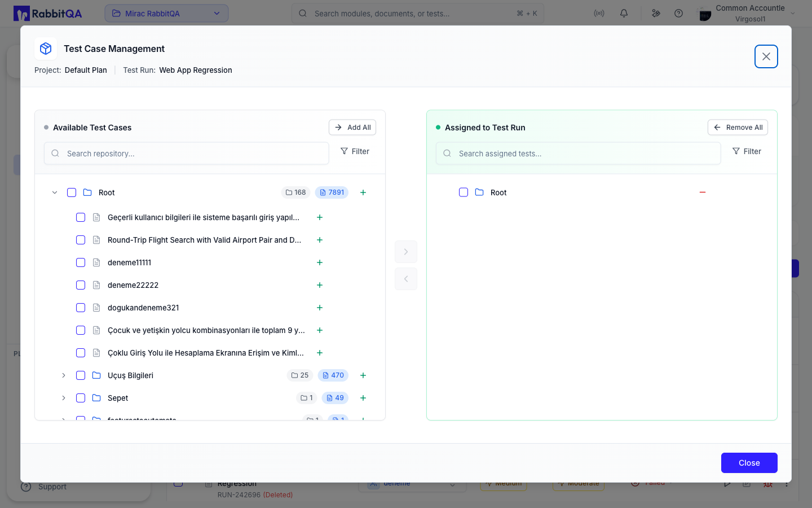This screenshot has height=508, width=812.
Task: Tick the deneme11111 checkbox
Action: [81, 262]
